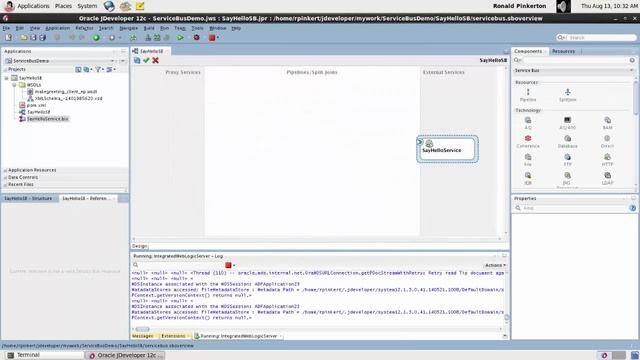
Task: Click the help icon in Properties panel
Action: pyautogui.click(x=633, y=208)
